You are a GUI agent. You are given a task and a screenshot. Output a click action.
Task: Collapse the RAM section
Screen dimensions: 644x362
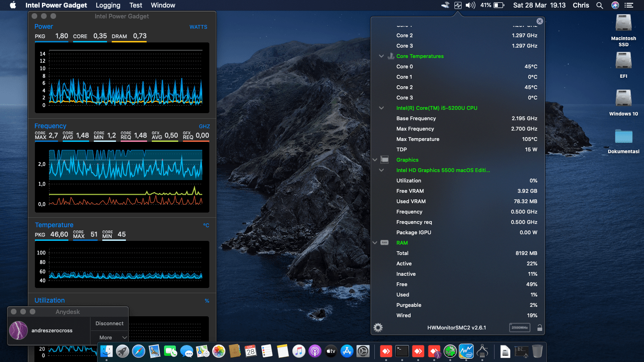point(375,243)
